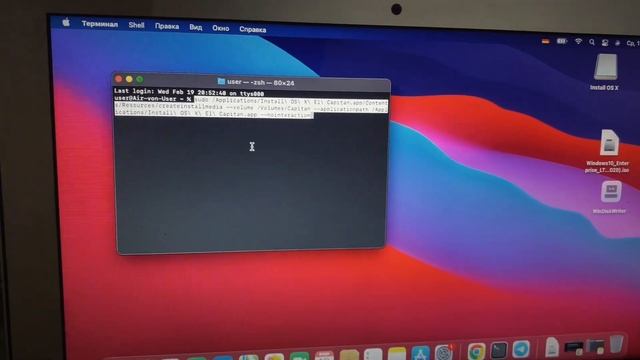This screenshot has width=640, height=360.
Task: Select the Windows10 Enterprise iso file icon
Action: click(x=609, y=142)
